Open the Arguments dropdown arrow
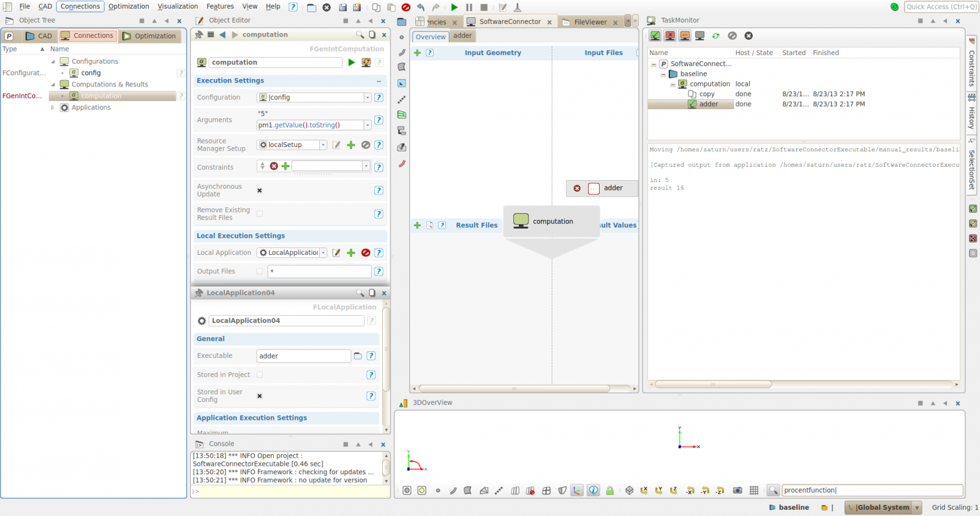 coord(367,125)
